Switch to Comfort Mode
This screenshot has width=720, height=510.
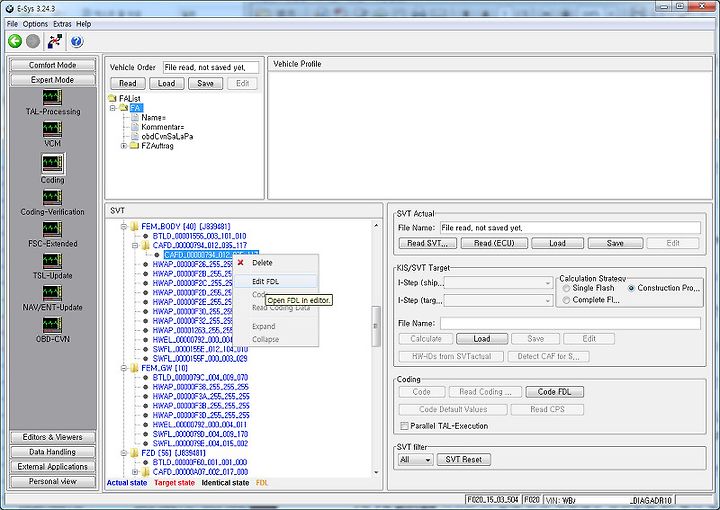coord(52,65)
